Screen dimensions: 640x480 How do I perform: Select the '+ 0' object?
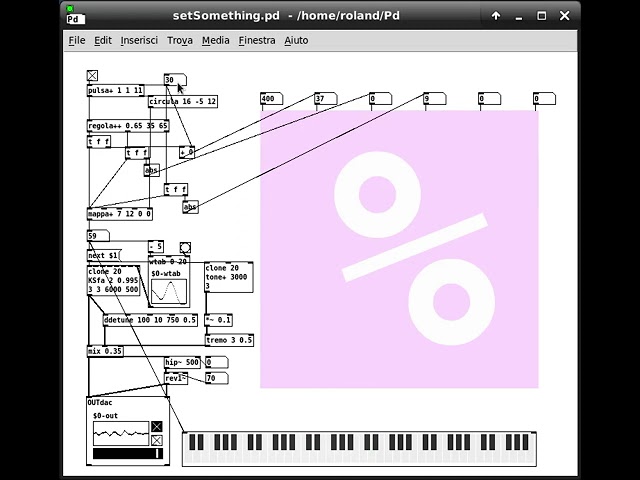click(187, 152)
